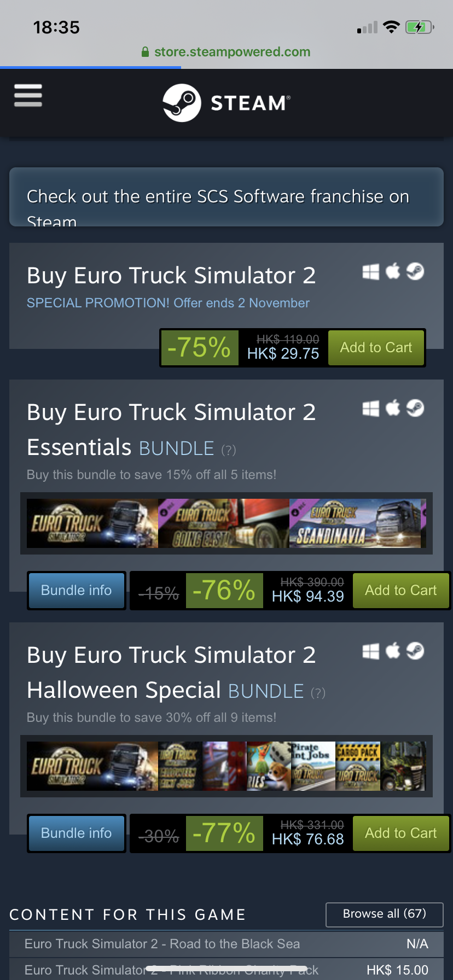The image size is (453, 980).
Task: Click the Going East bundle thumbnail
Action: pos(224,523)
